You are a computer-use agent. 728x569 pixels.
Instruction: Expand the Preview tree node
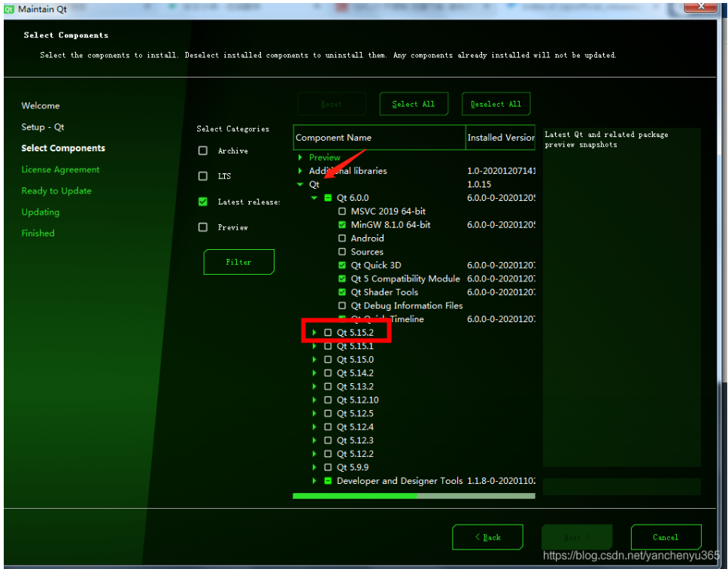point(300,157)
